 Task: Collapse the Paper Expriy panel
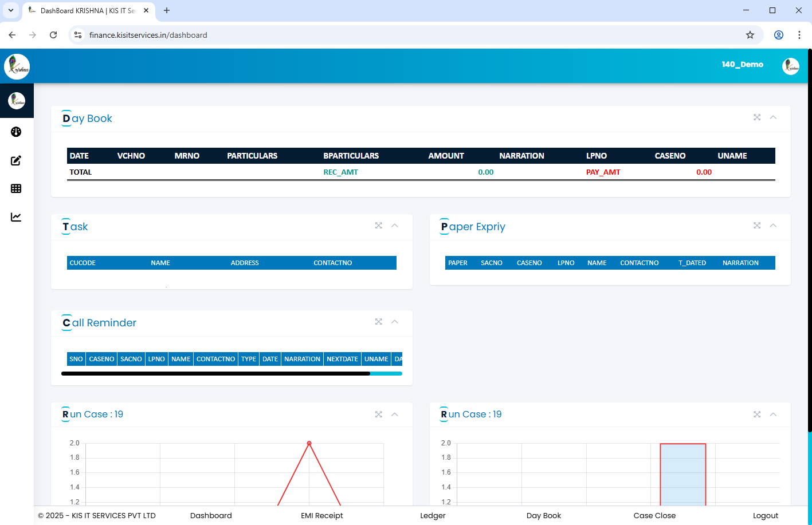(773, 226)
